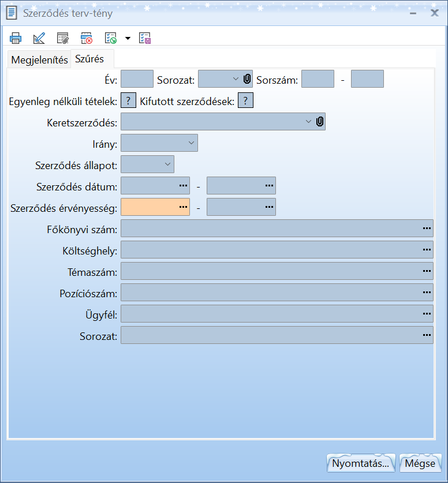Toggle Egyenleg nélküli tételek tri-state box
Image resolution: width=448 pixels, height=483 pixels.
[x=128, y=100]
